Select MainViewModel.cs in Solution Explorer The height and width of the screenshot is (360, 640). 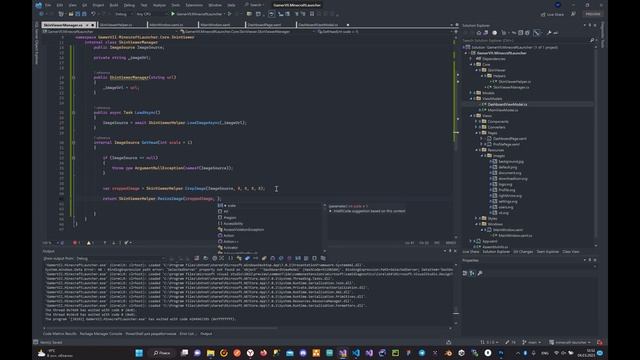tap(502, 110)
